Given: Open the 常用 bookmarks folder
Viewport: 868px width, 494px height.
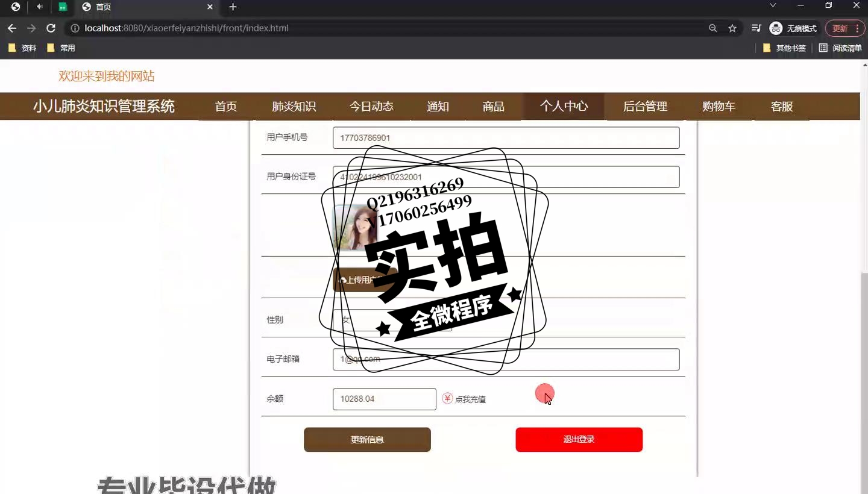Looking at the screenshot, I should (x=61, y=48).
